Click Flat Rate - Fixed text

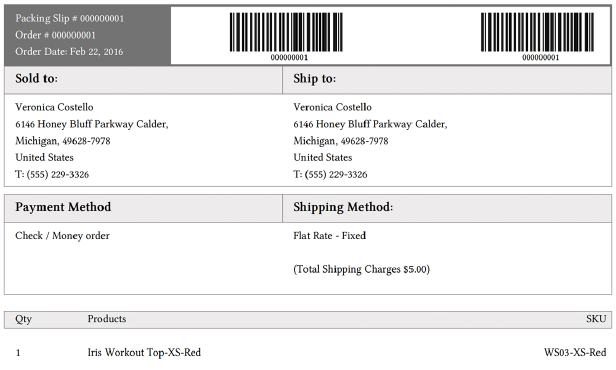point(330,236)
